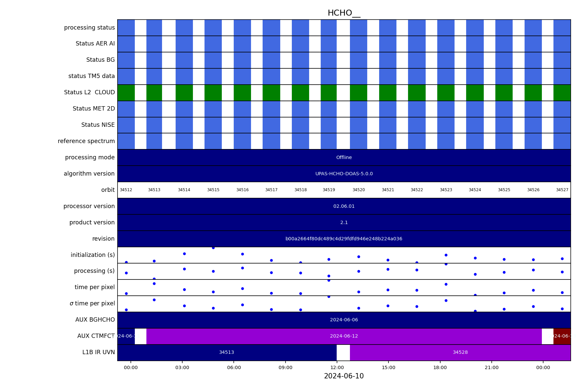
Task: Click the 'Offline' processing mode bar
Action: click(344, 158)
